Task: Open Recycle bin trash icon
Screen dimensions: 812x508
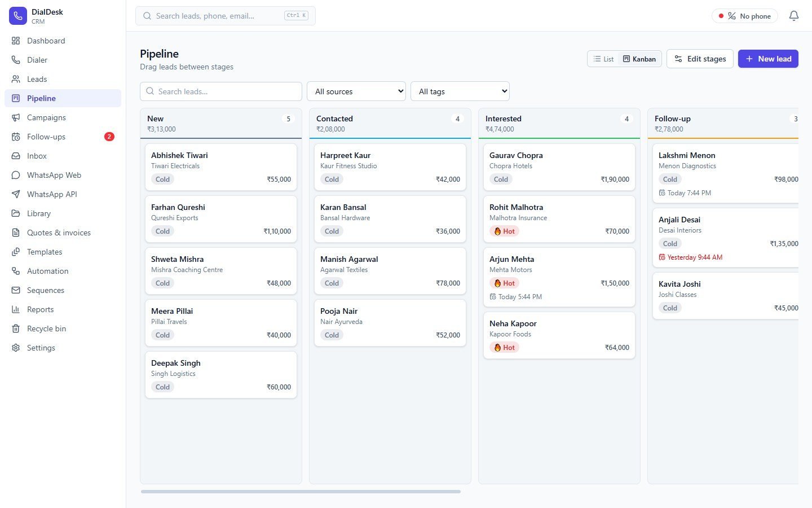Action: pos(16,329)
